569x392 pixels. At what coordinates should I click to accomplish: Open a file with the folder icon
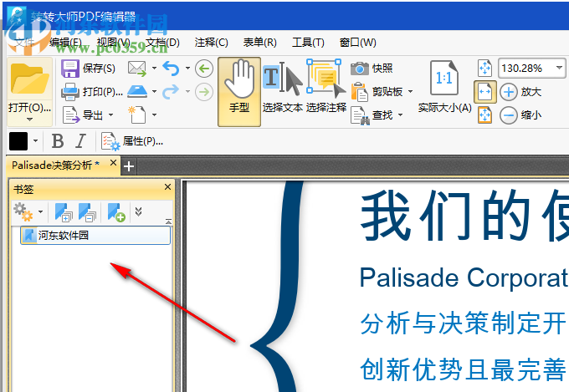[29, 79]
